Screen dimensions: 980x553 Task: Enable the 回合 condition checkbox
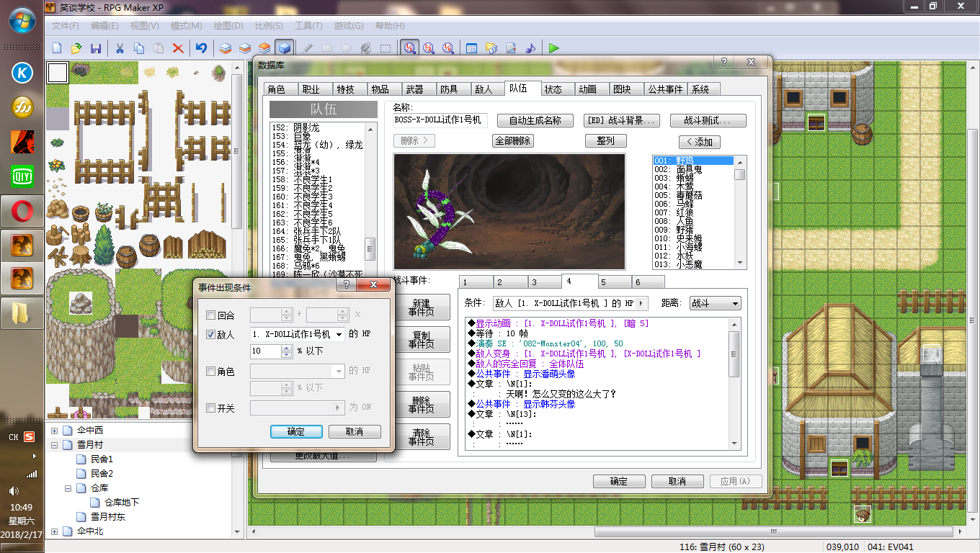click(x=211, y=315)
